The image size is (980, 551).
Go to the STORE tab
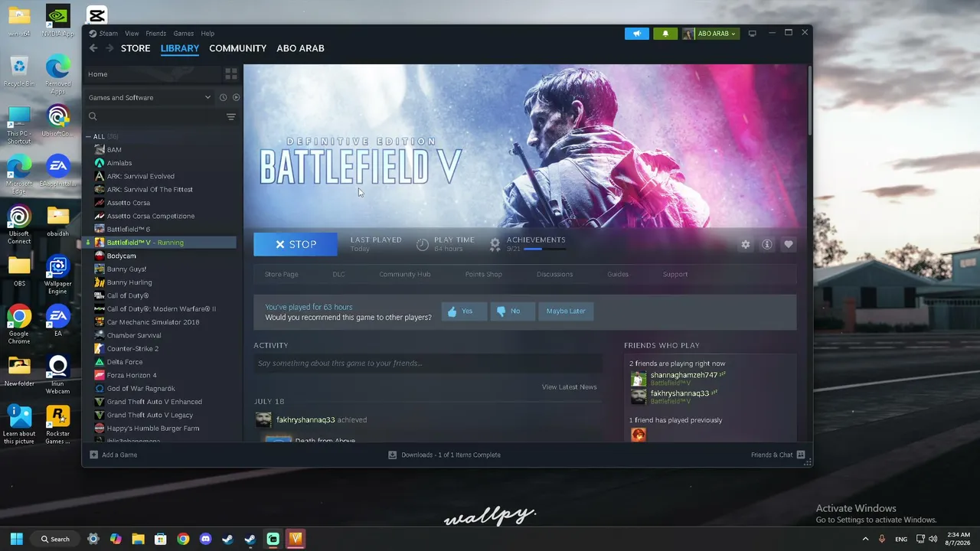(x=136, y=48)
